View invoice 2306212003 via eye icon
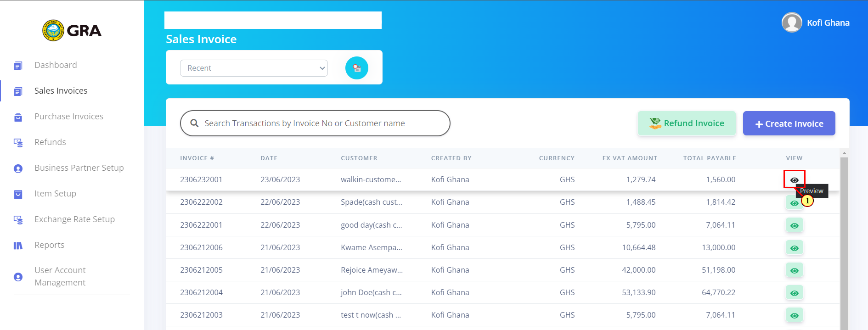The image size is (868, 330). (x=794, y=315)
